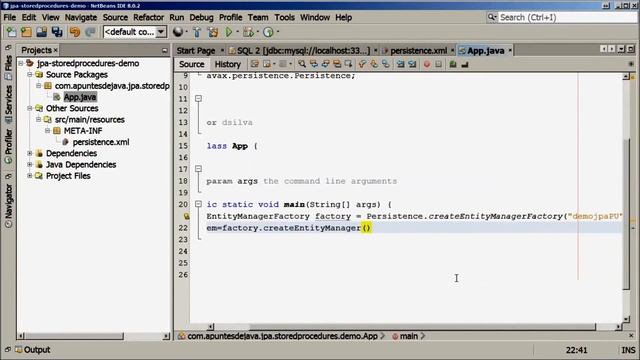The height and width of the screenshot is (360, 640).
Task: Click the Toggle Highlight Search icon
Action: coord(337,64)
